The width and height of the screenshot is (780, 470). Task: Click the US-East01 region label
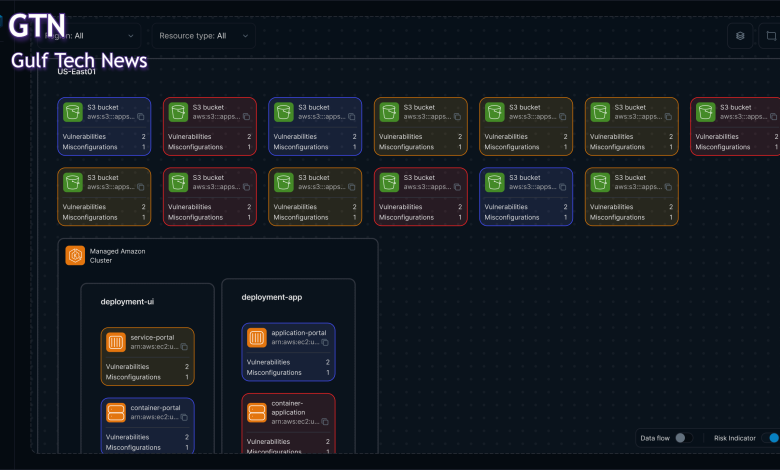[x=76, y=72]
